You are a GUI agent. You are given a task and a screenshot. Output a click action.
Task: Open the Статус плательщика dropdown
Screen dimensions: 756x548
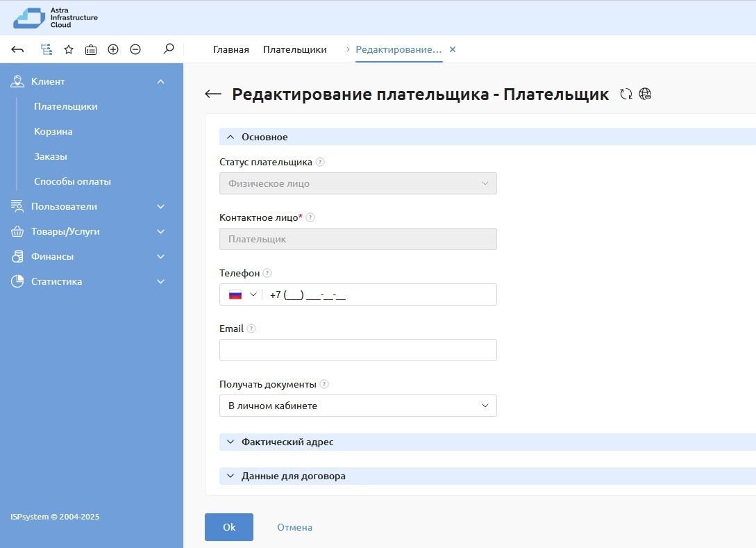tap(358, 184)
